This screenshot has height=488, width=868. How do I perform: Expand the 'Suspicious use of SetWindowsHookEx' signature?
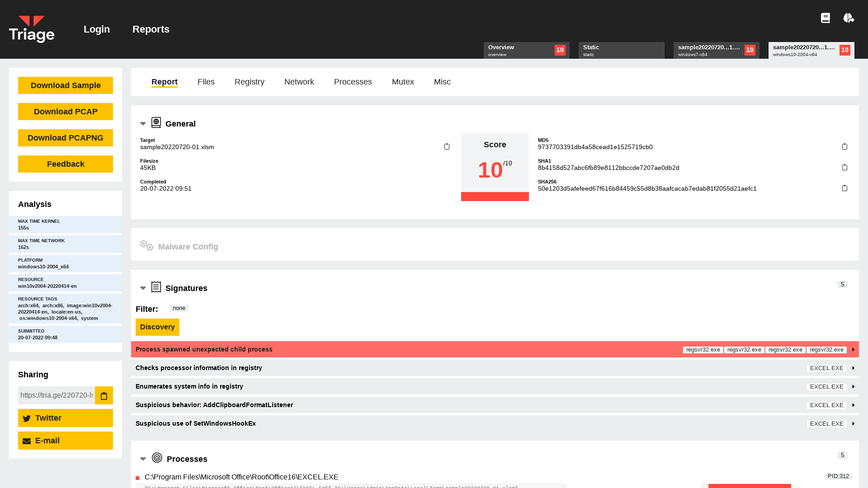(853, 423)
